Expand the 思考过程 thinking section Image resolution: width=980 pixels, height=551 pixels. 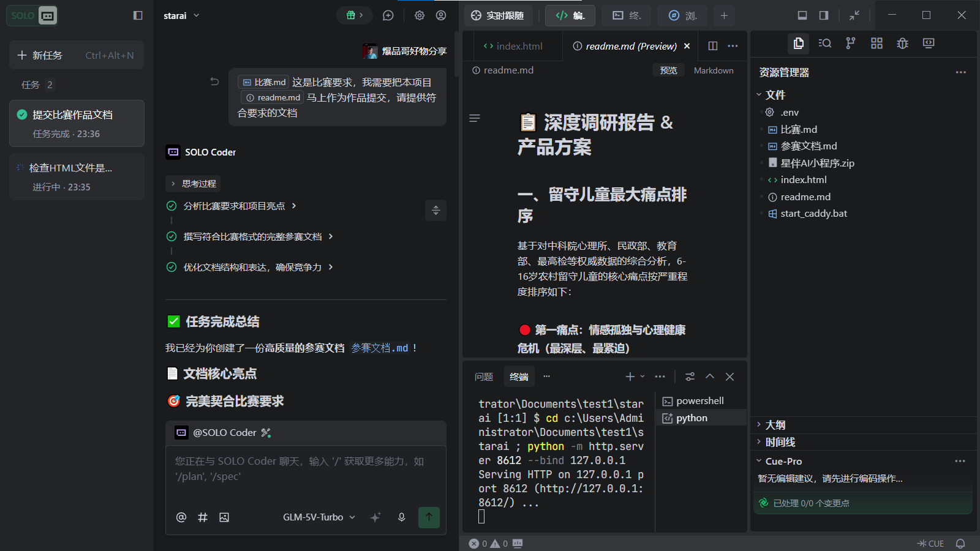(x=194, y=184)
